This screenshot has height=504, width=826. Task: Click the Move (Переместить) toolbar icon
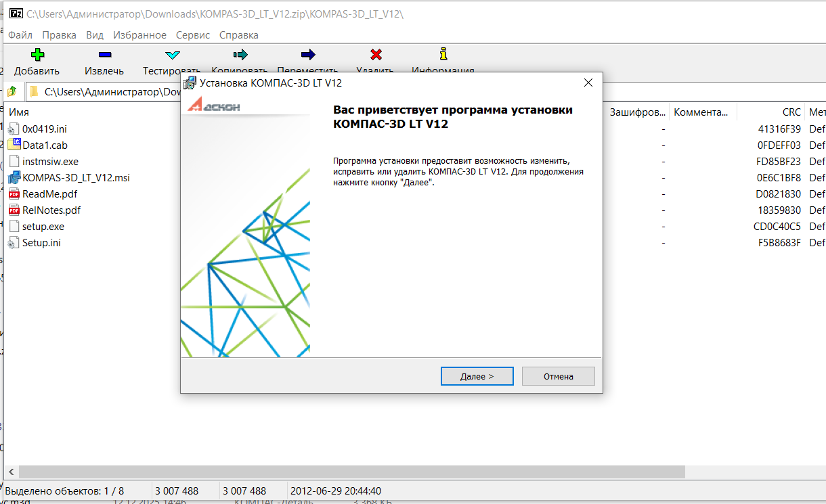308,55
